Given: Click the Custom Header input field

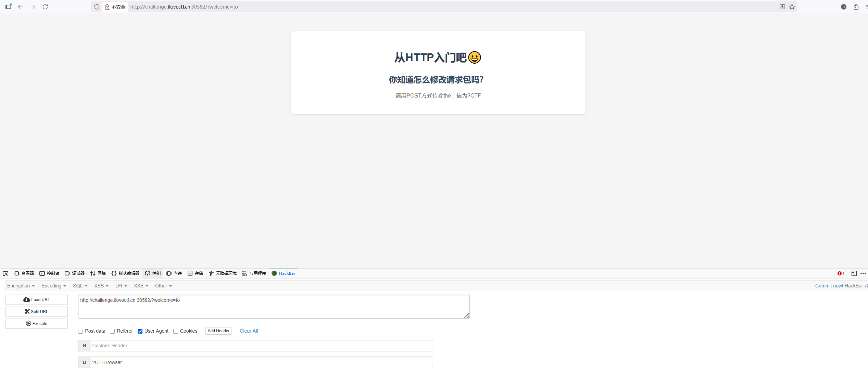Looking at the screenshot, I should 261,346.
